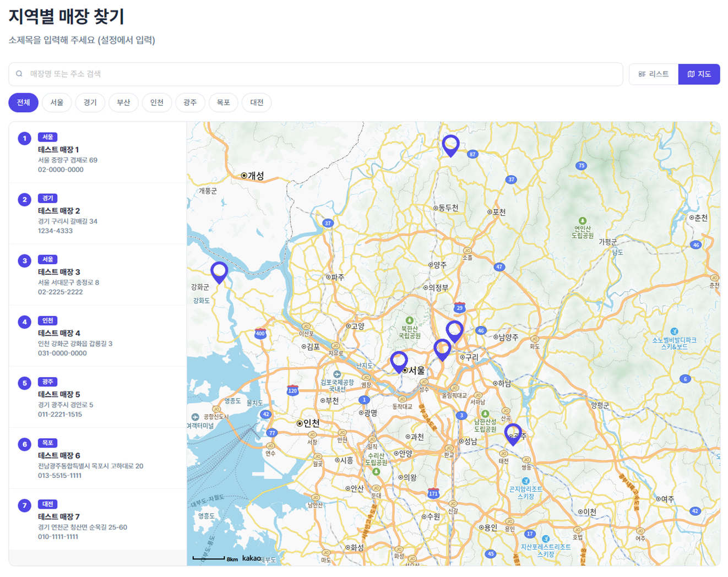Click phone number 013-5515-1111
Image resolution: width=728 pixels, height=577 pixels.
tap(60, 475)
